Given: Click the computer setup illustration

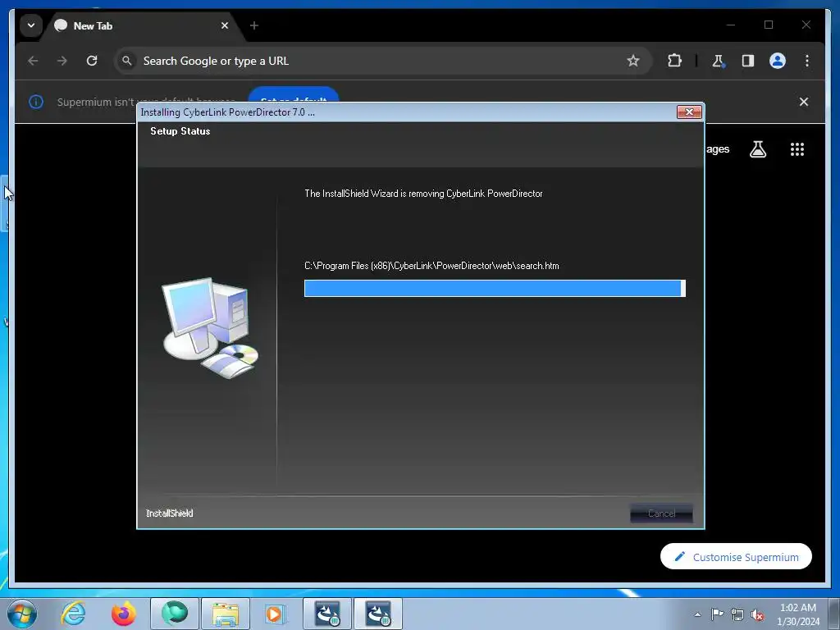Looking at the screenshot, I should click(x=210, y=328).
